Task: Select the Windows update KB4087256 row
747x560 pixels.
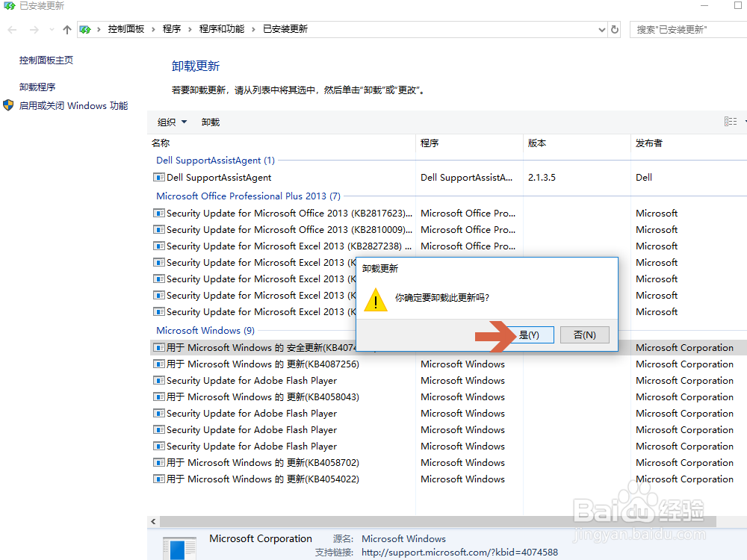Action: pyautogui.click(x=262, y=364)
